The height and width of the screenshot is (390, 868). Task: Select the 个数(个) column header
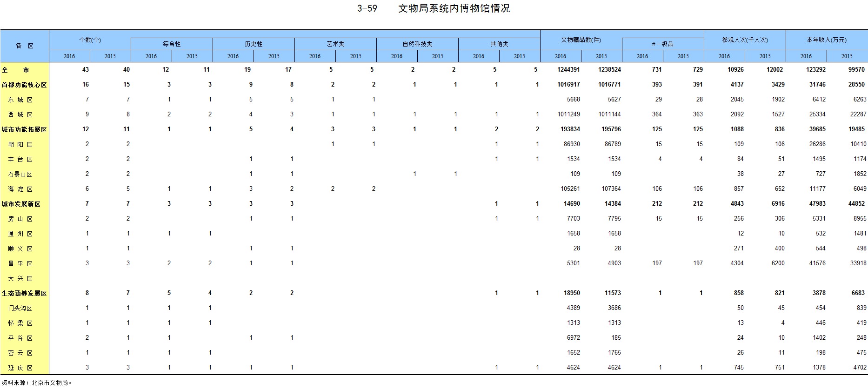[90, 40]
